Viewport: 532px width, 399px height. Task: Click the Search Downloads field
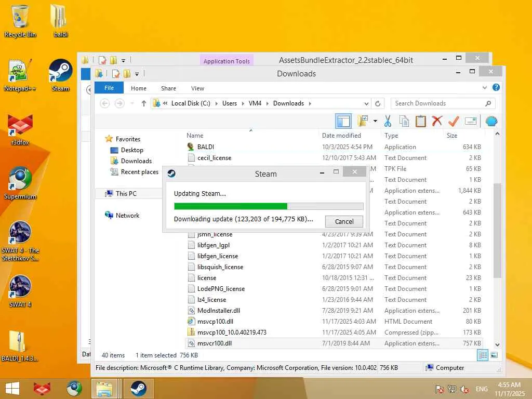click(443, 103)
